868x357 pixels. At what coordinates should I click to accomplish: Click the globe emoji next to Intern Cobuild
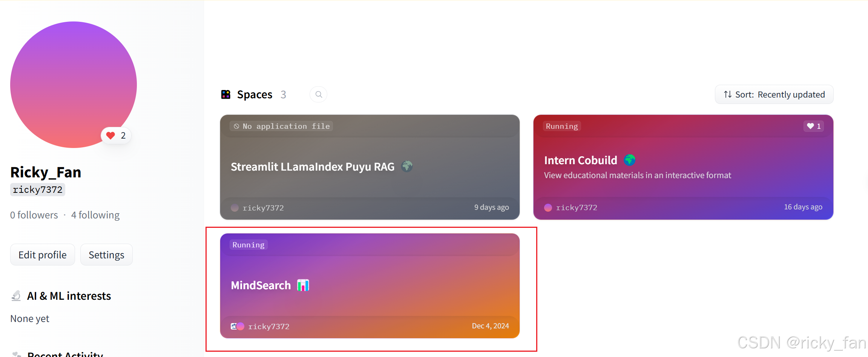click(630, 160)
